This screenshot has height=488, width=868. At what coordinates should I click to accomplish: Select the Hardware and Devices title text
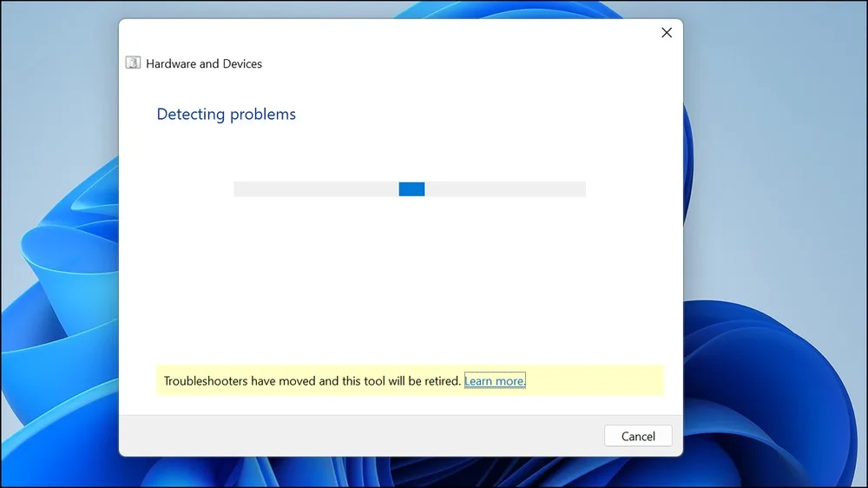pyautogui.click(x=204, y=63)
